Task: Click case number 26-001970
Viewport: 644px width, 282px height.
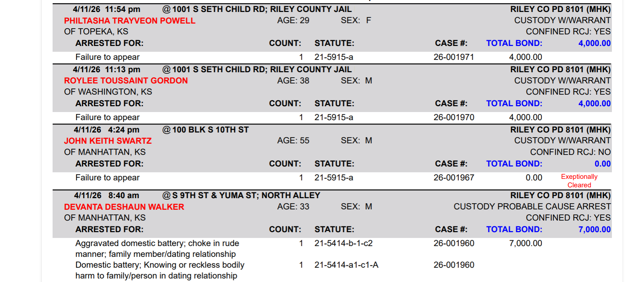Action: pos(453,117)
